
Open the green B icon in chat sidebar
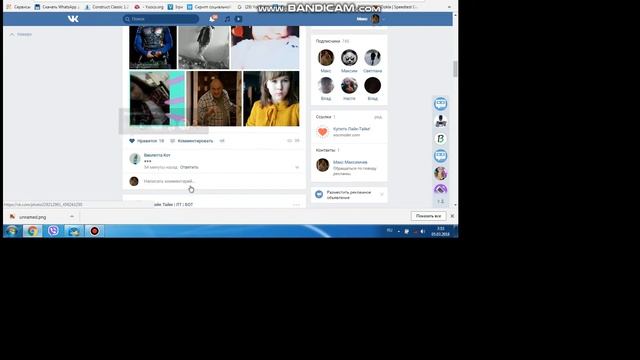pyautogui.click(x=440, y=139)
